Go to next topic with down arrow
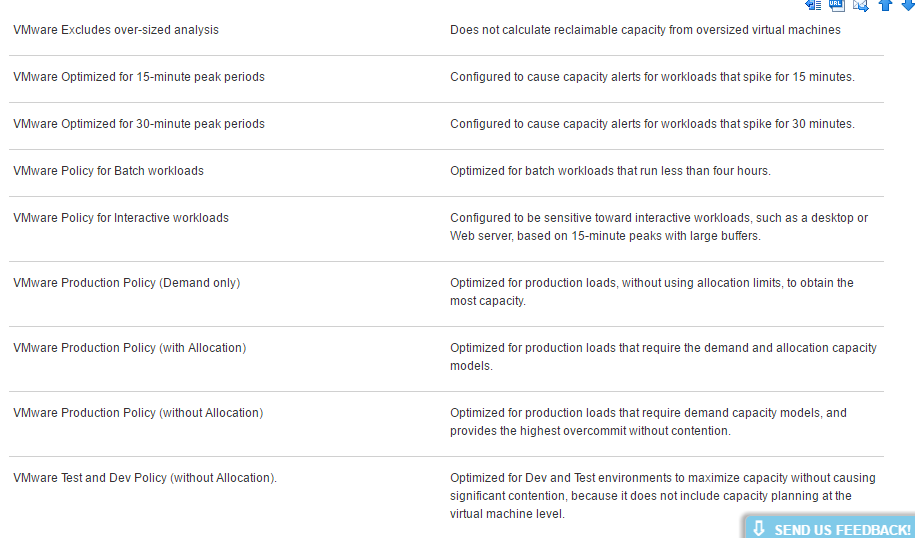 point(906,5)
